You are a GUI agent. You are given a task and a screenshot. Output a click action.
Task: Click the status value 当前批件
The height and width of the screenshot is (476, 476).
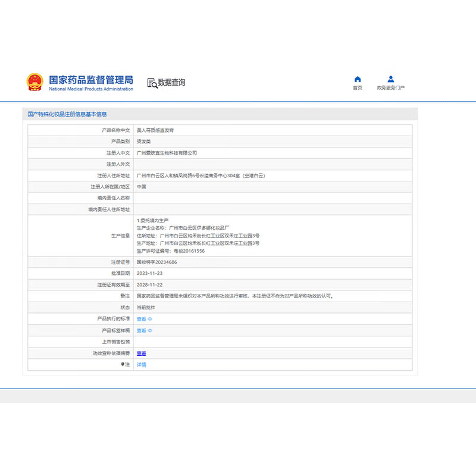pos(146,308)
